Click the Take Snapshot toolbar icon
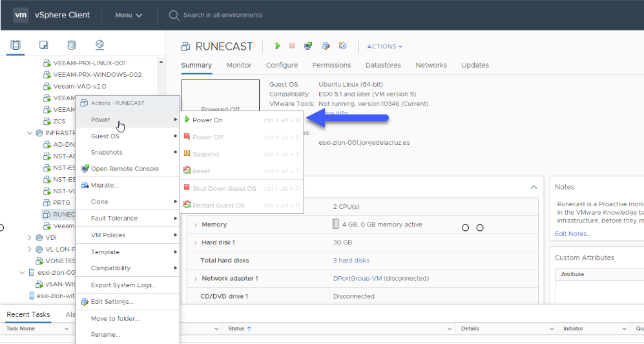 click(342, 46)
